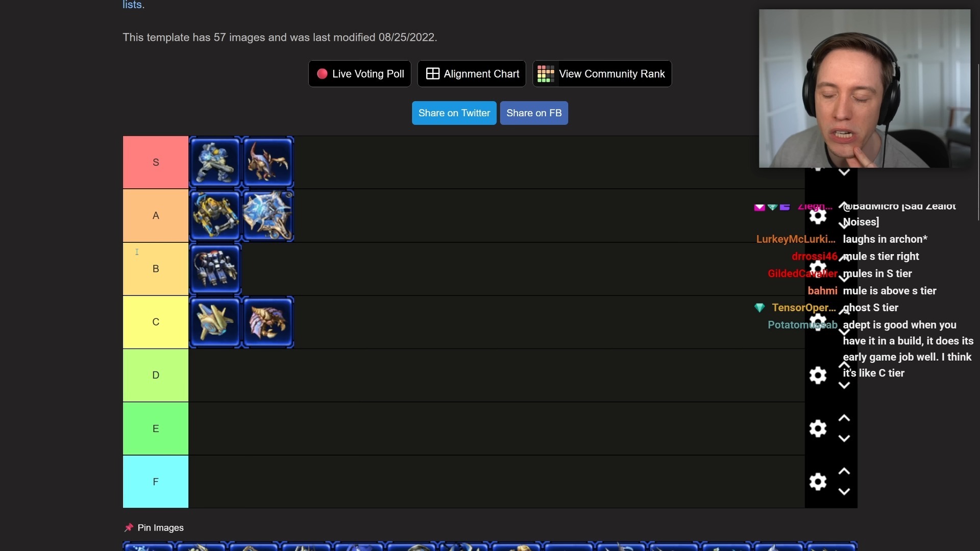Start a Live Voting Poll

360,74
